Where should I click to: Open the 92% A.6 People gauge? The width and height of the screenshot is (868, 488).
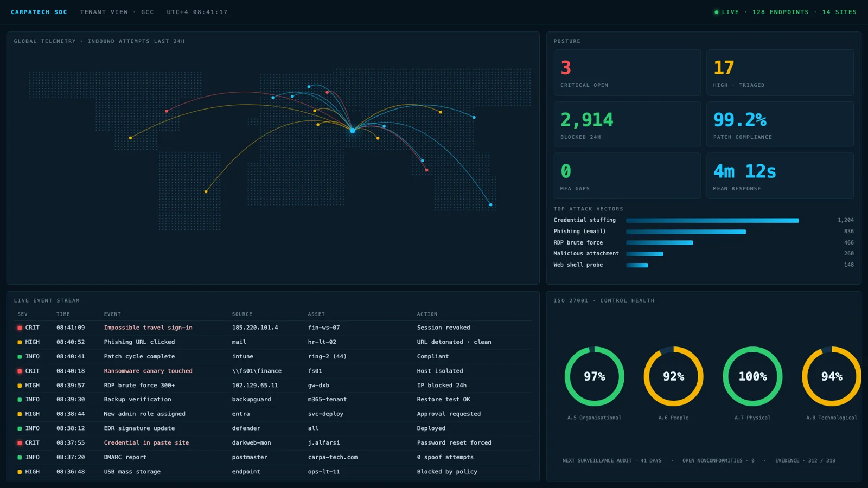pyautogui.click(x=673, y=376)
